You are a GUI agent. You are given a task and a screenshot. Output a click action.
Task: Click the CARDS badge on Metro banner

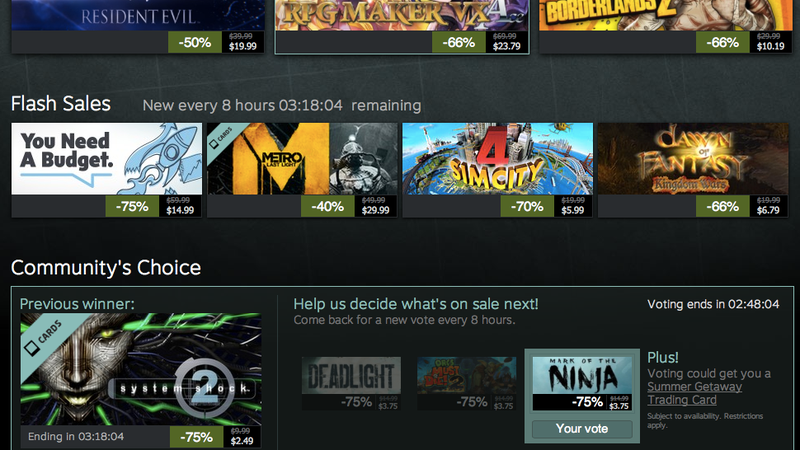click(x=222, y=138)
